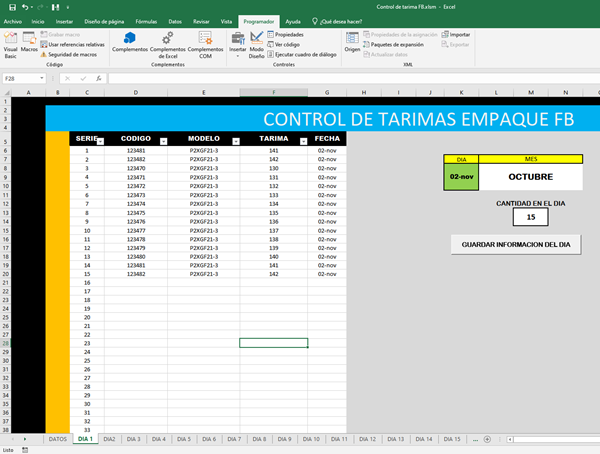Click Exportar XML
Screen dimensions: 600x454
click(455, 44)
